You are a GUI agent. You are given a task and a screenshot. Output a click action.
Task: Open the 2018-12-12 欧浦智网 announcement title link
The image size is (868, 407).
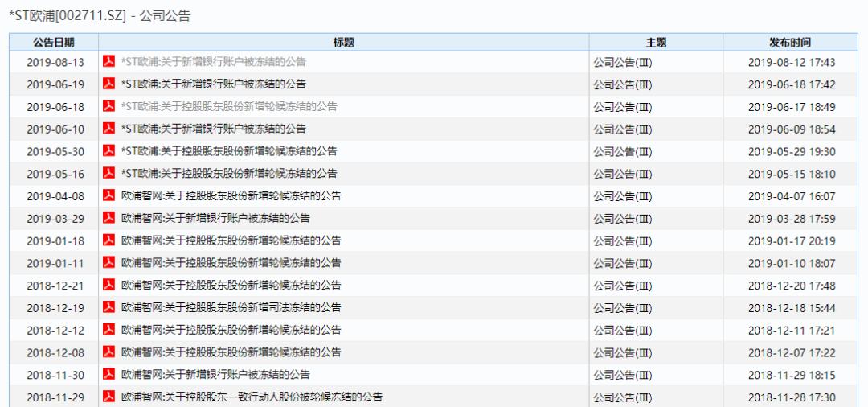[x=231, y=330]
